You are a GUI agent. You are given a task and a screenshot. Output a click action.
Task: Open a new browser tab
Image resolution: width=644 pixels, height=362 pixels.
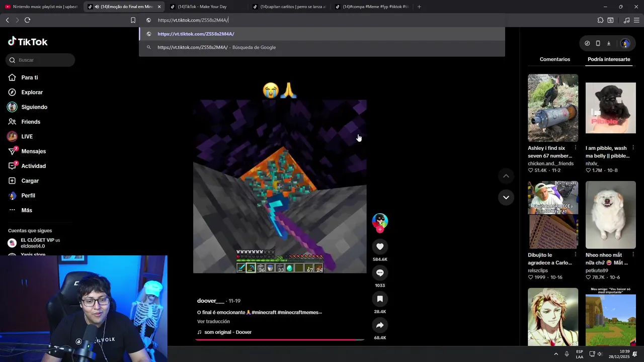coord(419,7)
